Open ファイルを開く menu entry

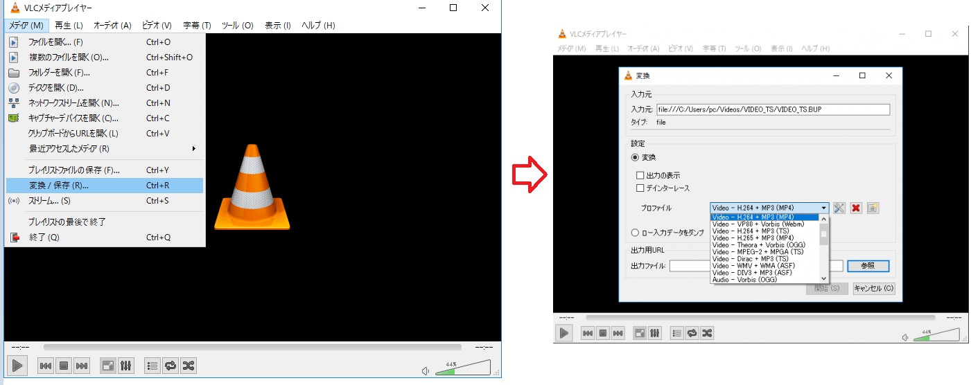pyautogui.click(x=105, y=42)
